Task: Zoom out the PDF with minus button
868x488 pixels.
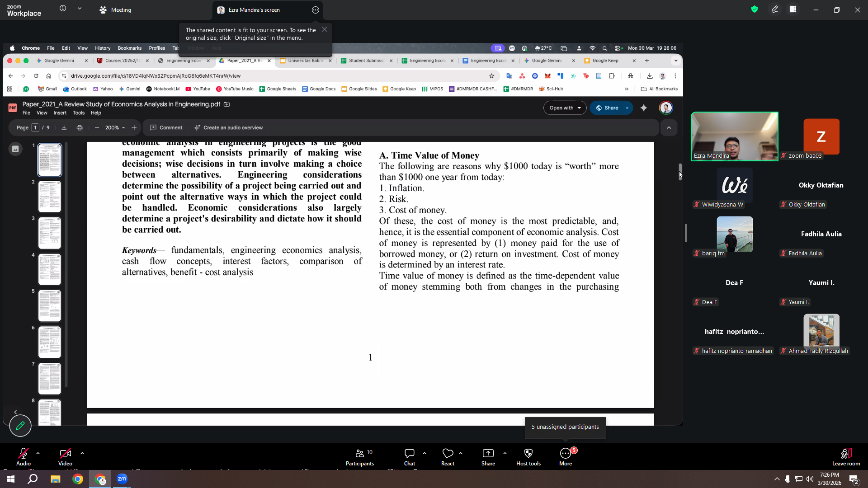Action: 97,128
